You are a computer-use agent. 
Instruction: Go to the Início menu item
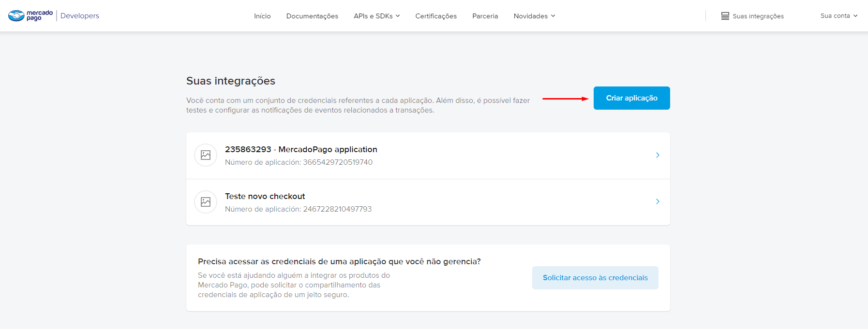click(262, 16)
